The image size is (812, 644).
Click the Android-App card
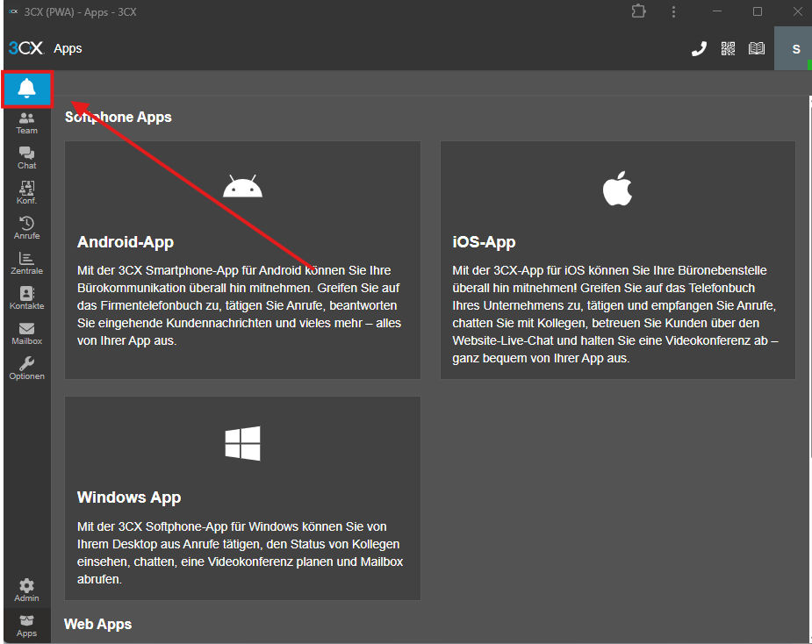pyautogui.click(x=242, y=260)
